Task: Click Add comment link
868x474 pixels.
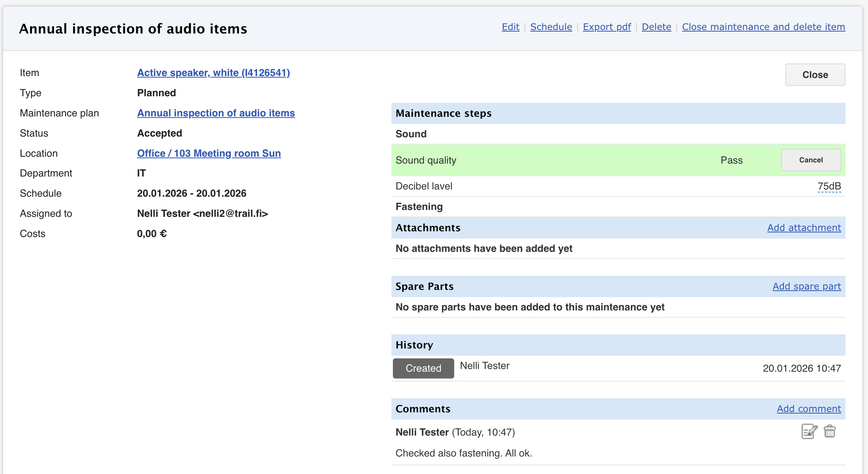Action: (x=809, y=409)
